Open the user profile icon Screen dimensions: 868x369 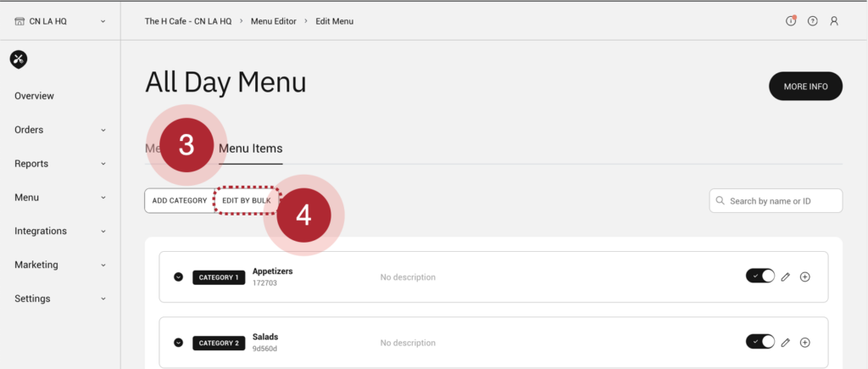point(834,21)
